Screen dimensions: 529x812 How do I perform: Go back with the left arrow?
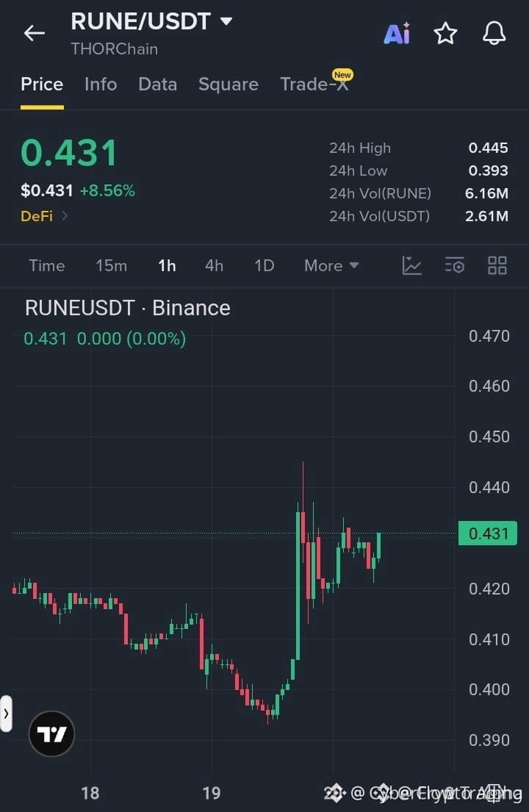pyautogui.click(x=34, y=33)
